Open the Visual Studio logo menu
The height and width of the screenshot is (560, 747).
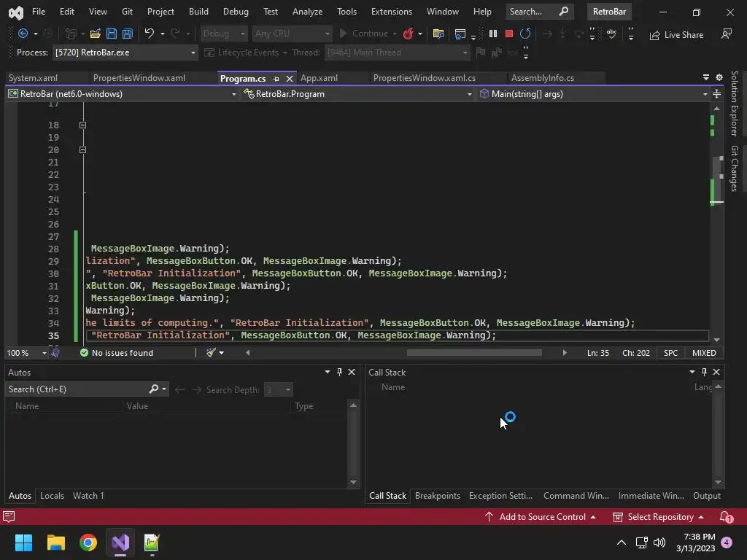pos(16,12)
